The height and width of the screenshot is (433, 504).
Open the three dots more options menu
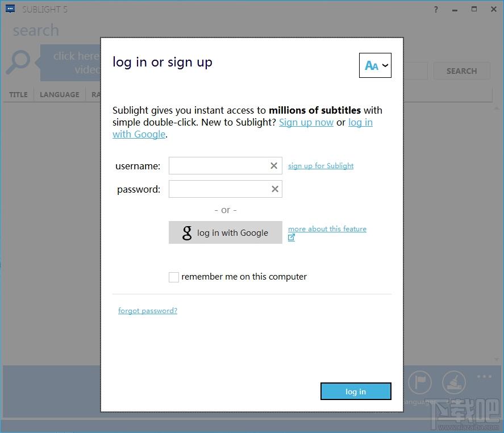point(484,376)
